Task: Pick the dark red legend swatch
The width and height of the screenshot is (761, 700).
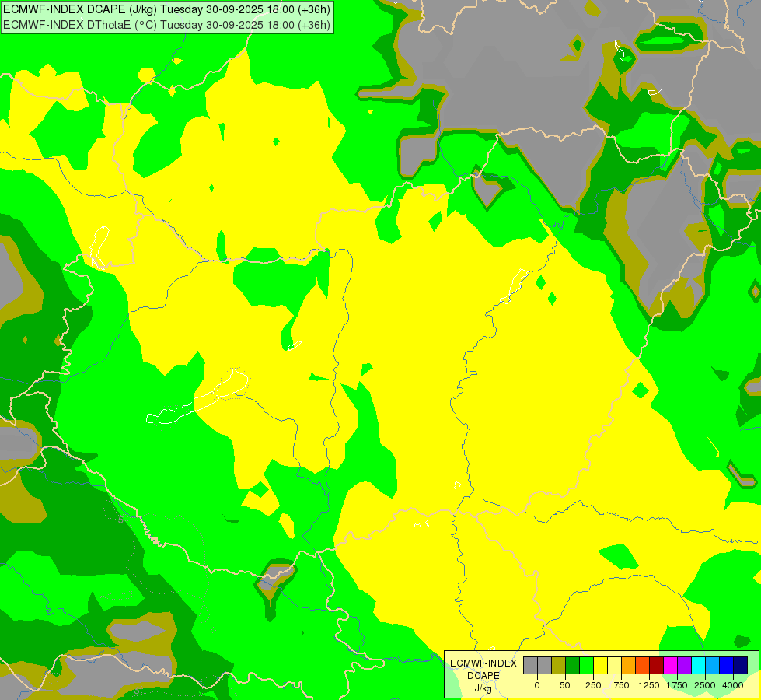Action: pos(657,666)
